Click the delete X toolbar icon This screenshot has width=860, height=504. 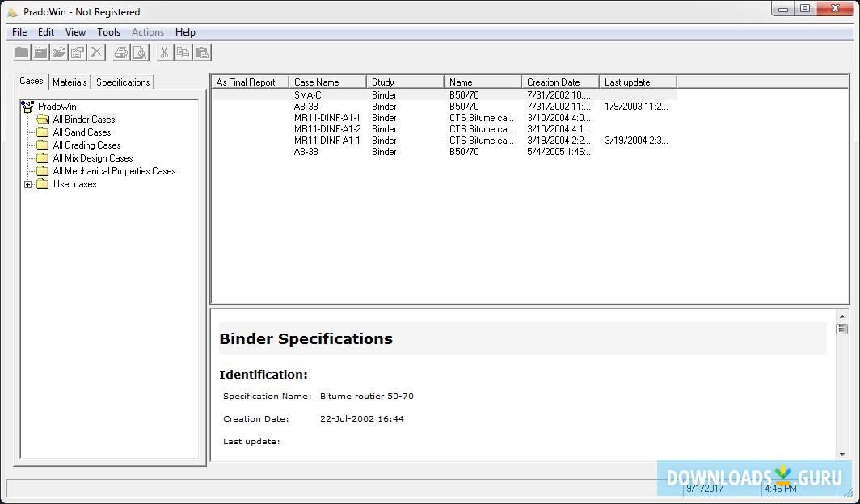point(96,52)
